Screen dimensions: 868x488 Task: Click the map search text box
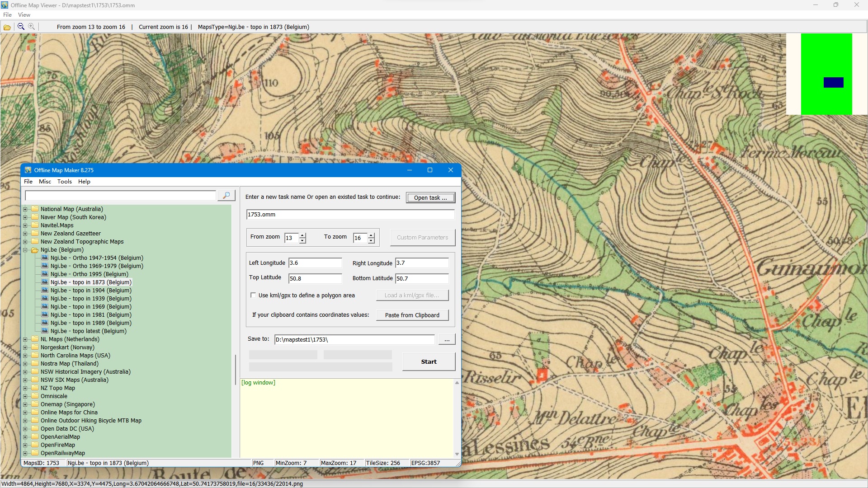point(121,195)
